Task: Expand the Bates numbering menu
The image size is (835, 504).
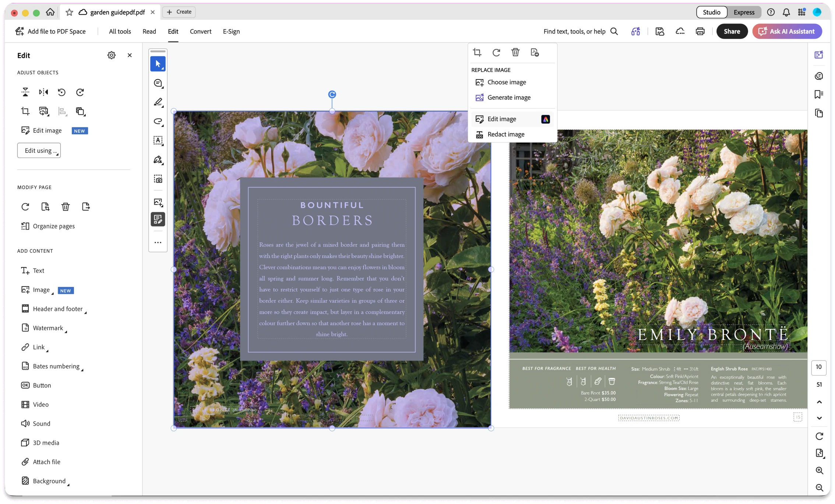Action: point(52,366)
